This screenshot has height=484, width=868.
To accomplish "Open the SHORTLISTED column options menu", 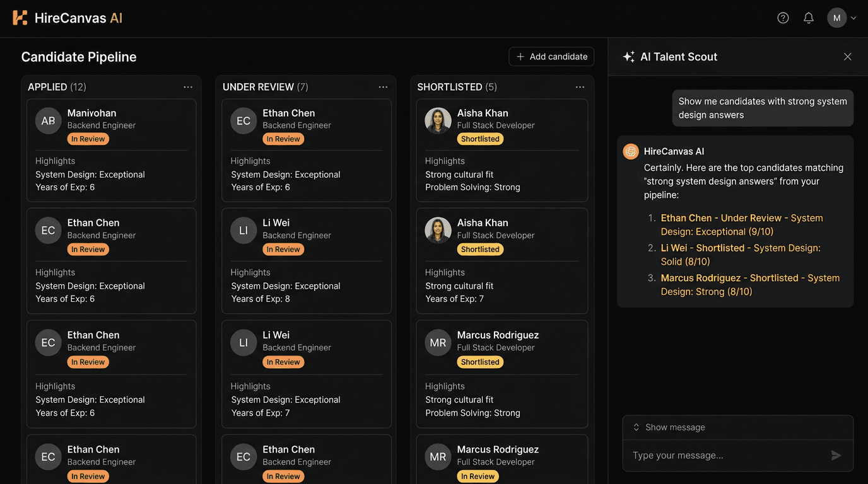I will [580, 87].
